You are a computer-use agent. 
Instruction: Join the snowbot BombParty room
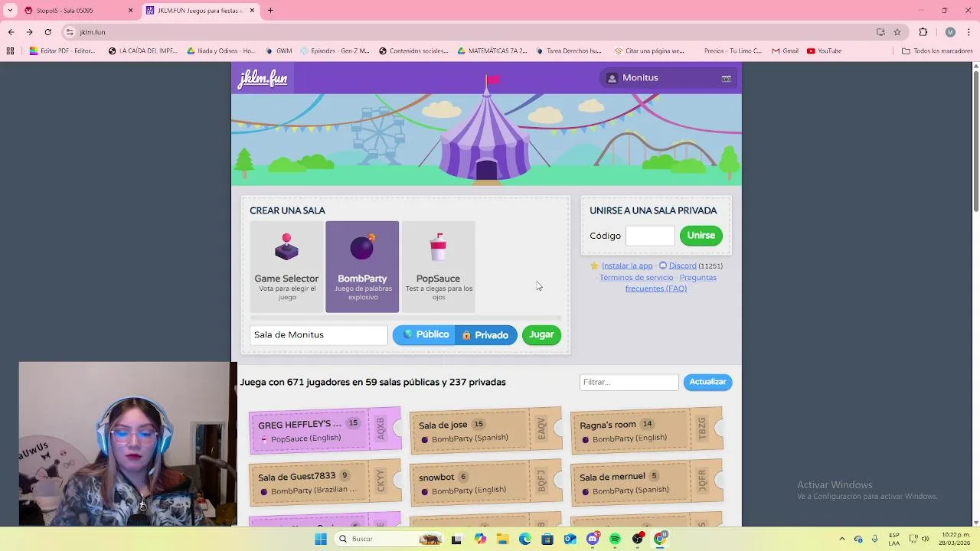(486, 482)
